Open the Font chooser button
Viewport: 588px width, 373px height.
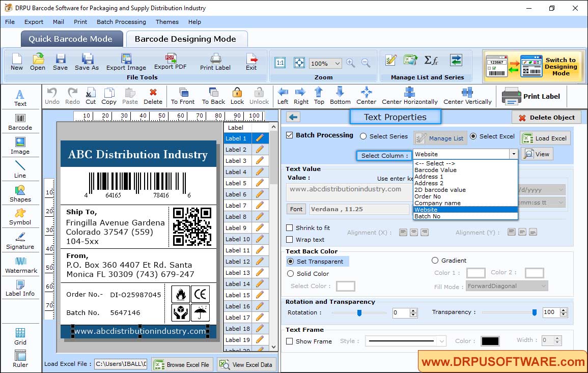pyautogui.click(x=296, y=209)
